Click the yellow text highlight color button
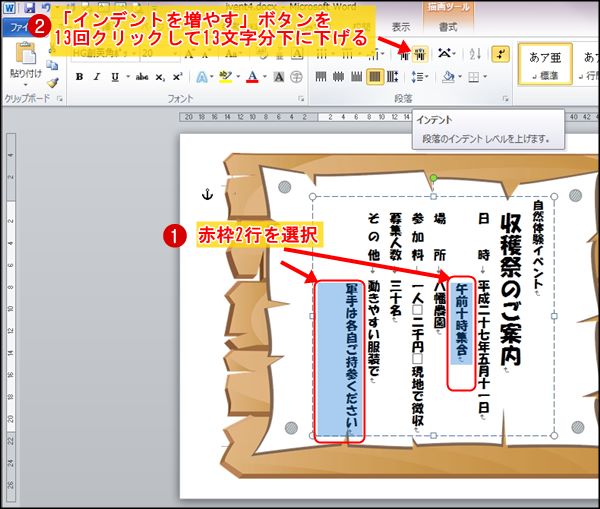The width and height of the screenshot is (600, 509). point(225,77)
